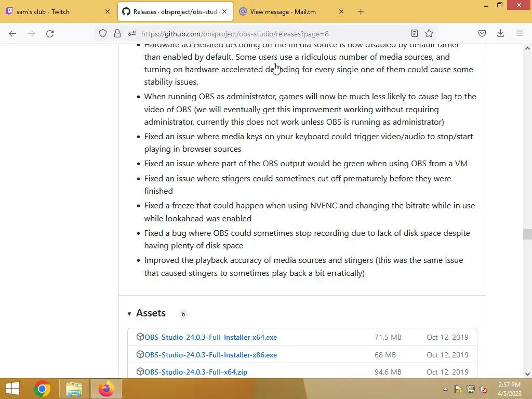Restore down the Firefox window
532x399 pixels.
(x=499, y=5)
